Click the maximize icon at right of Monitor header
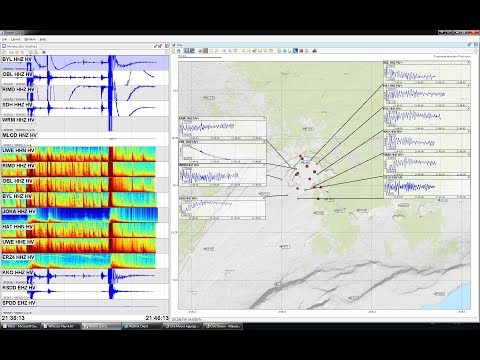 (167, 46)
